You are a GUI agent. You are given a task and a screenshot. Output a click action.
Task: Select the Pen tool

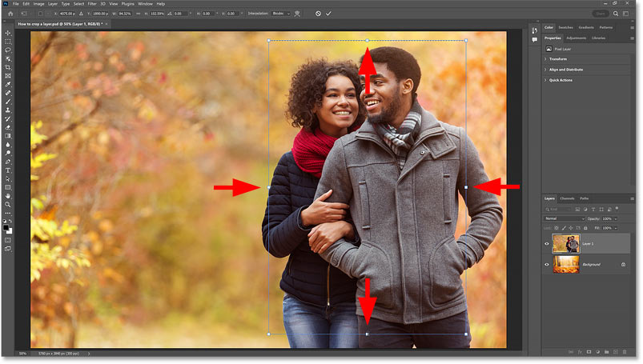(x=8, y=162)
